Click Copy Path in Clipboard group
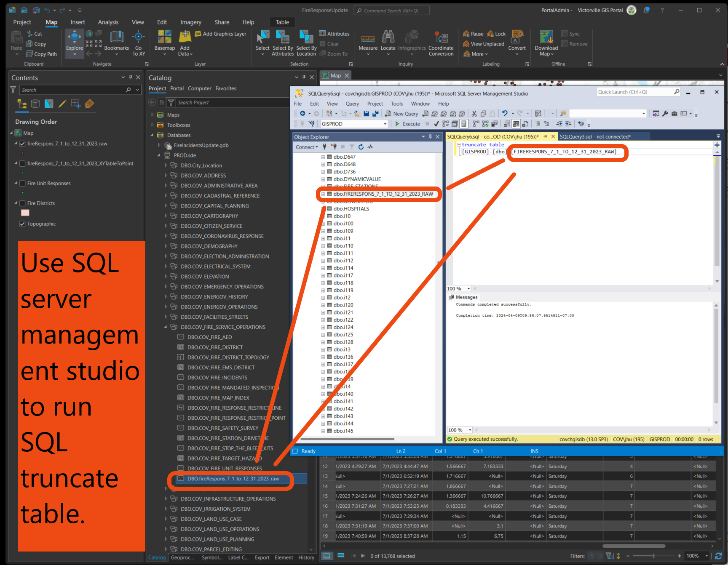Viewport: 728px width, 565px height. 41,54
